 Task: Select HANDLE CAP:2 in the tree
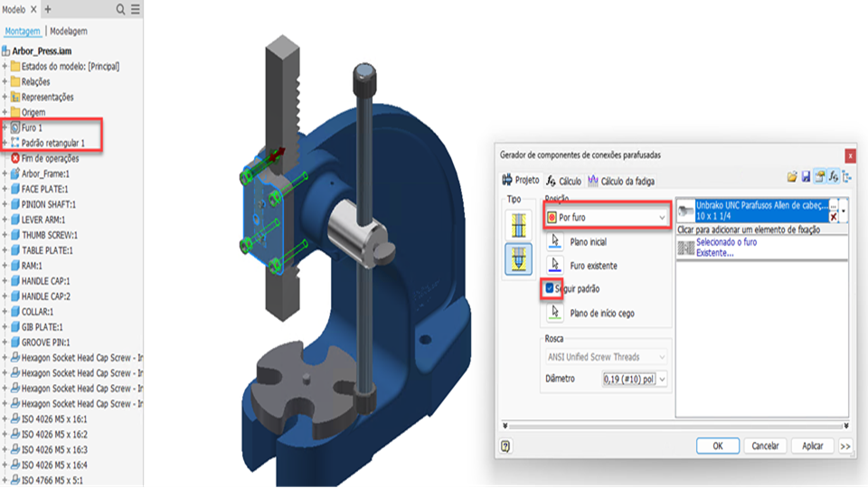tap(45, 296)
